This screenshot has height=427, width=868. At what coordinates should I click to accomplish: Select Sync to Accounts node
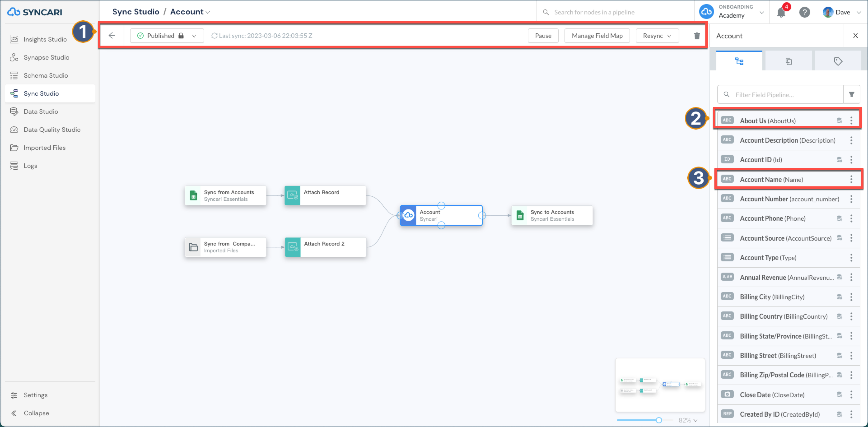tap(552, 216)
